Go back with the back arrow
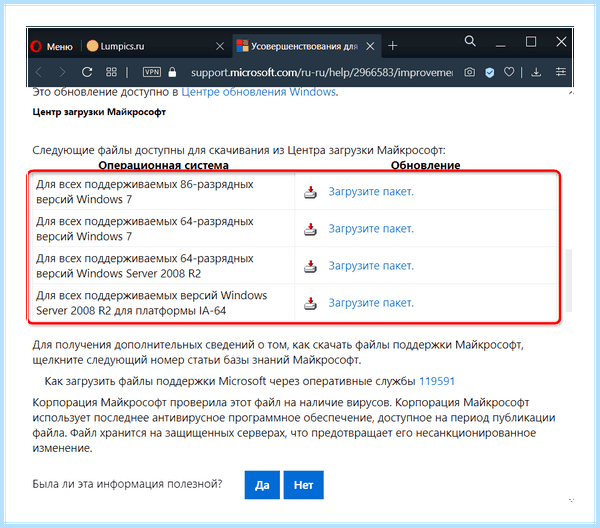Viewport: 600px width, 528px height. click(39, 72)
